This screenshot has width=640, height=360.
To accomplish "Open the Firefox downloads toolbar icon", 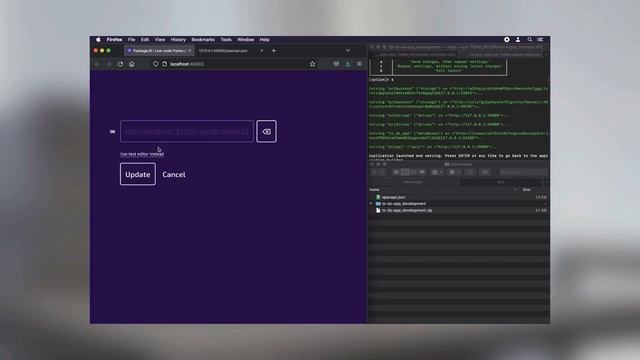I will tap(348, 64).
